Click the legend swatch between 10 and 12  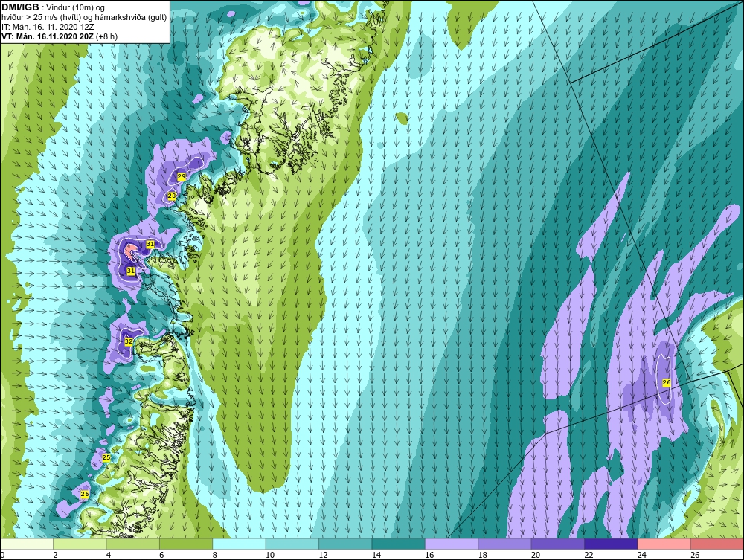click(292, 544)
